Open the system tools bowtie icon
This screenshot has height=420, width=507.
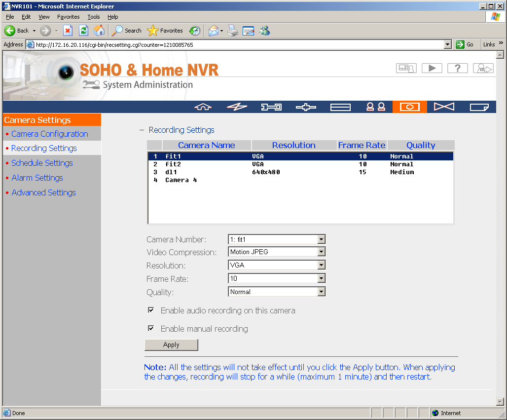[444, 107]
